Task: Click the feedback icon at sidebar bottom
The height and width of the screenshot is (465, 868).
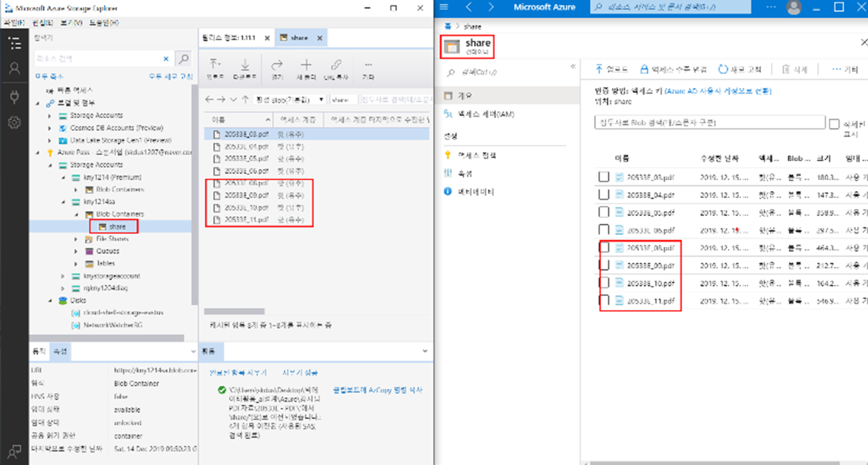Action: tap(14, 451)
